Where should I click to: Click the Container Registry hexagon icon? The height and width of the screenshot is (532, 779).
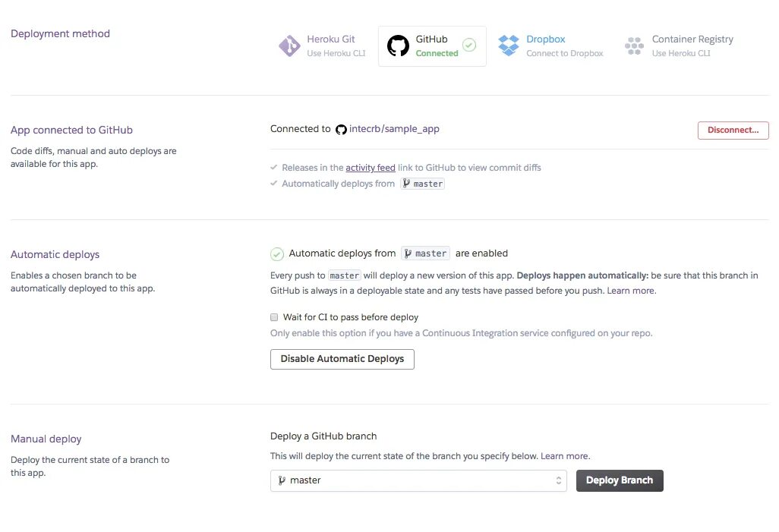tap(634, 46)
